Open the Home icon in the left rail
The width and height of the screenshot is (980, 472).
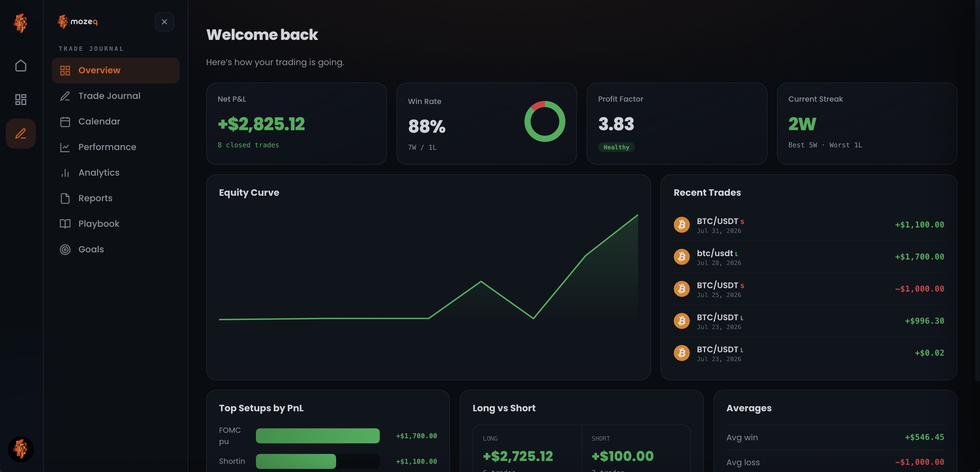[21, 66]
